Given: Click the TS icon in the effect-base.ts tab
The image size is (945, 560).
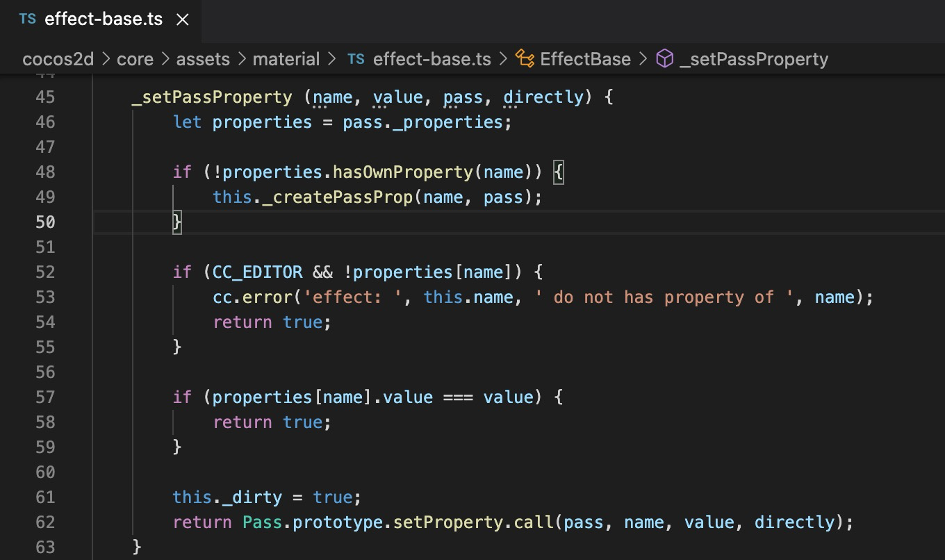Looking at the screenshot, I should (28, 19).
